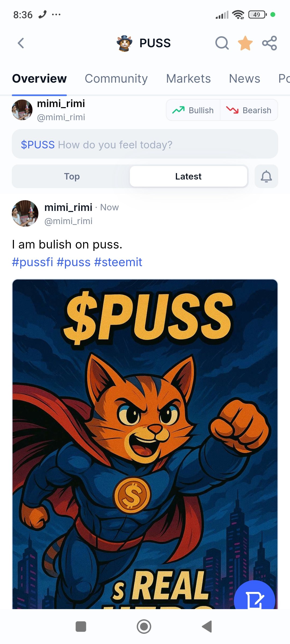Screen dimensions: 290x644
Task: Vote Bullish sentiment
Action: click(x=193, y=110)
